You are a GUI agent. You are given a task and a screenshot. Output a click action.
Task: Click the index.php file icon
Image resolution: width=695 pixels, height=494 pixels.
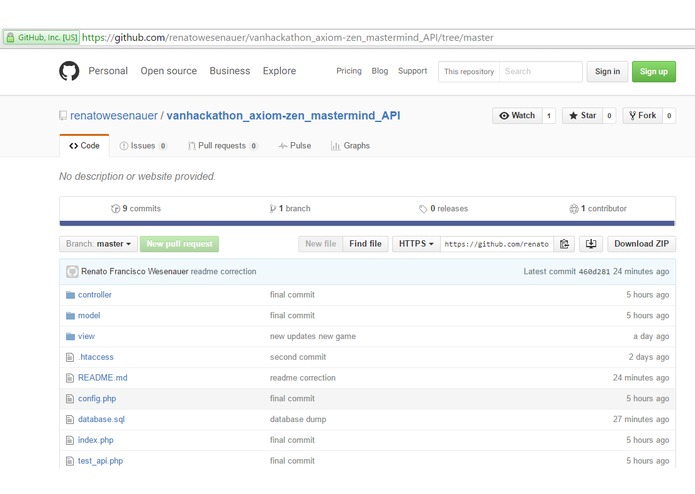click(70, 440)
